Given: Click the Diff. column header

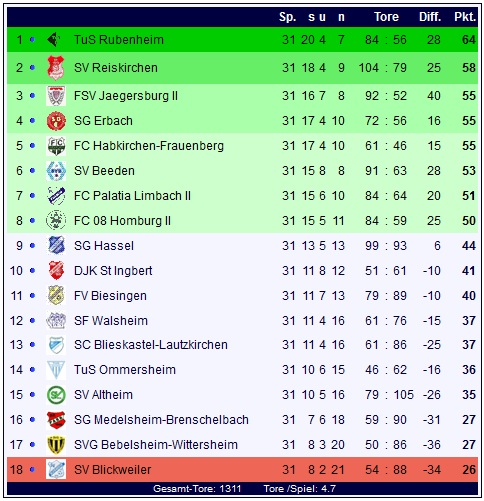Looking at the screenshot, I should click(430, 17).
